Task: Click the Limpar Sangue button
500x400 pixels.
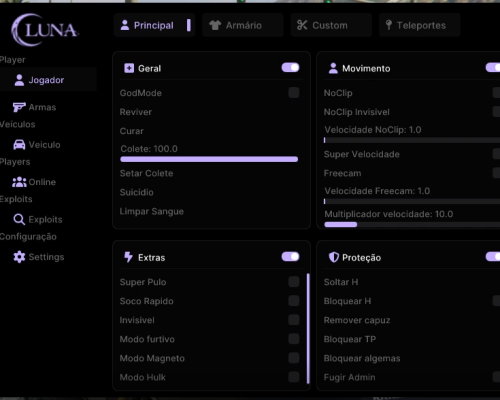Action: (x=152, y=211)
